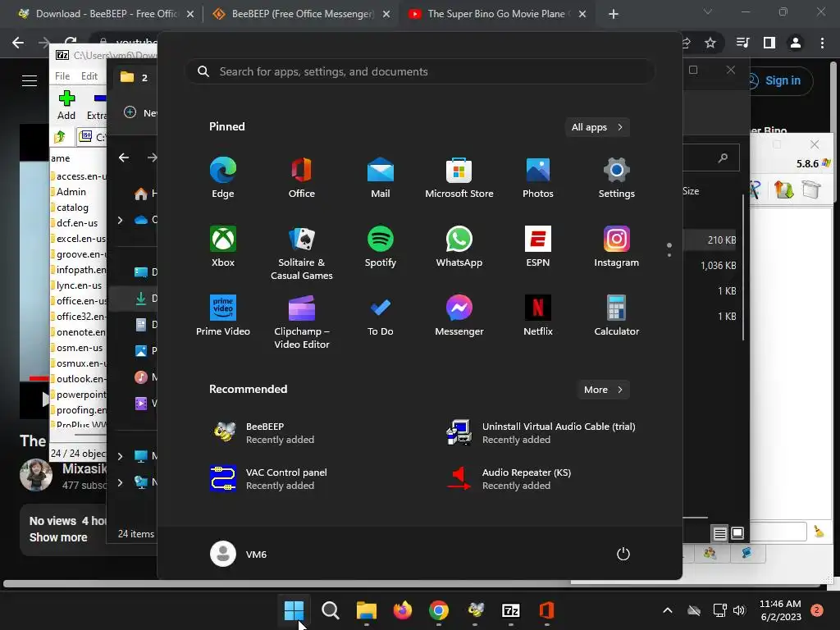Open the Microsoft Store app icon

tap(459, 178)
